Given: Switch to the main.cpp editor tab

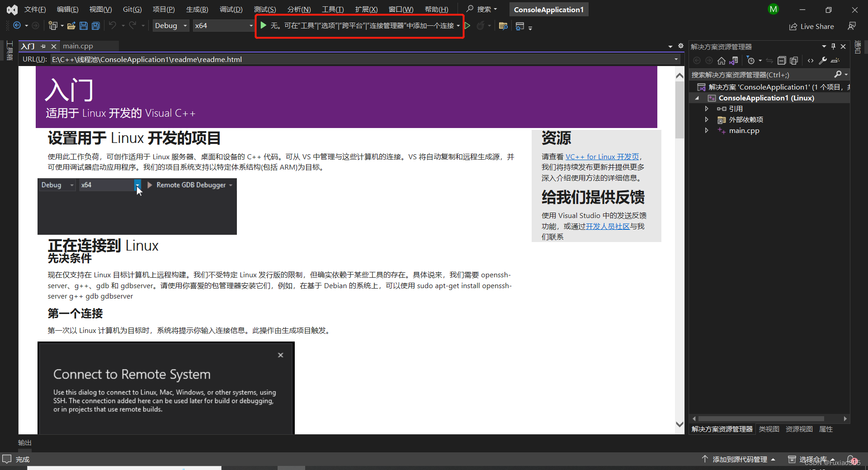Looking at the screenshot, I should (x=78, y=46).
